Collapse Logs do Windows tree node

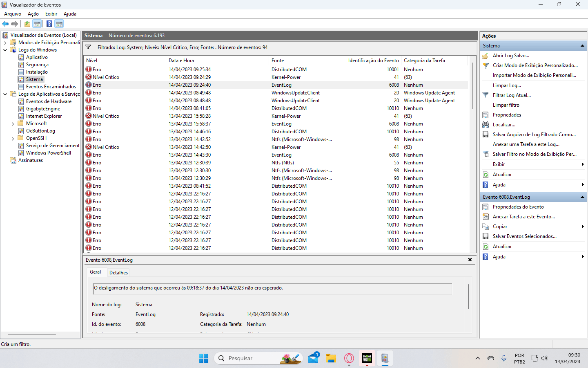pos(5,50)
